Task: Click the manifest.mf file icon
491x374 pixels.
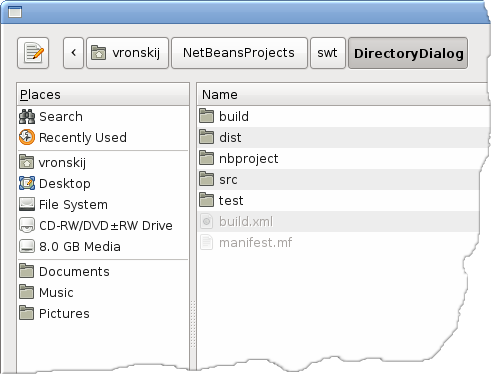Action: 207,242
